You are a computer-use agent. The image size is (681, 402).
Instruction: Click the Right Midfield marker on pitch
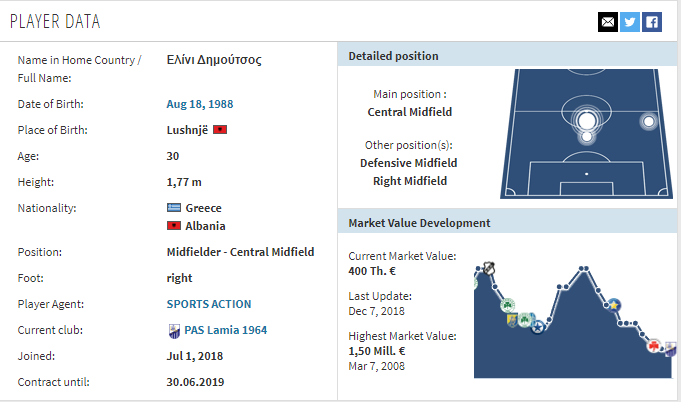(x=648, y=122)
